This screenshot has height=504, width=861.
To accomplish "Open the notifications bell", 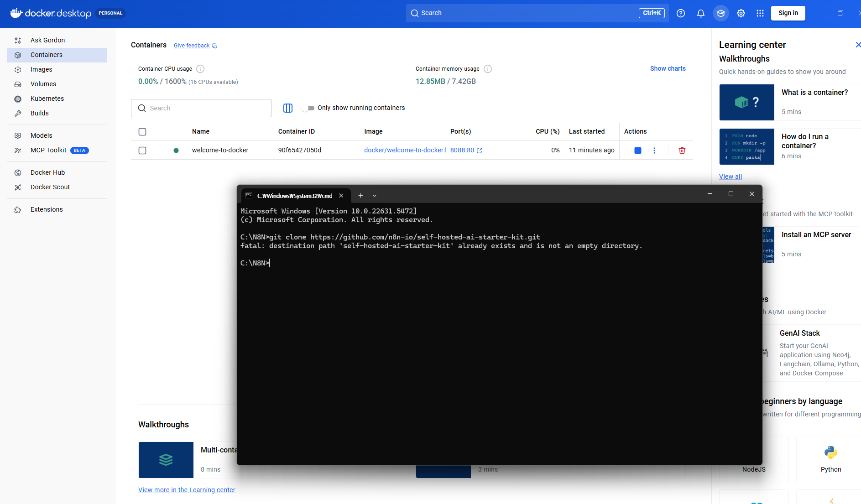I will click(701, 13).
